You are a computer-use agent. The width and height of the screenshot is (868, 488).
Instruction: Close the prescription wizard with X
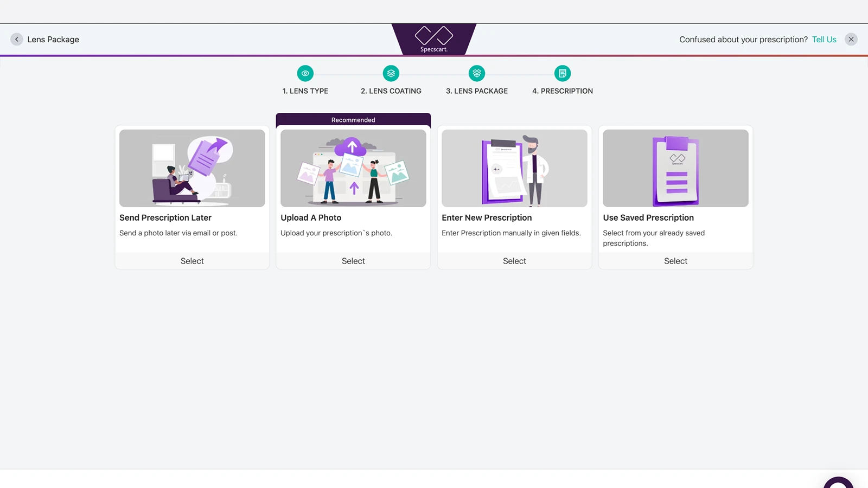(851, 39)
